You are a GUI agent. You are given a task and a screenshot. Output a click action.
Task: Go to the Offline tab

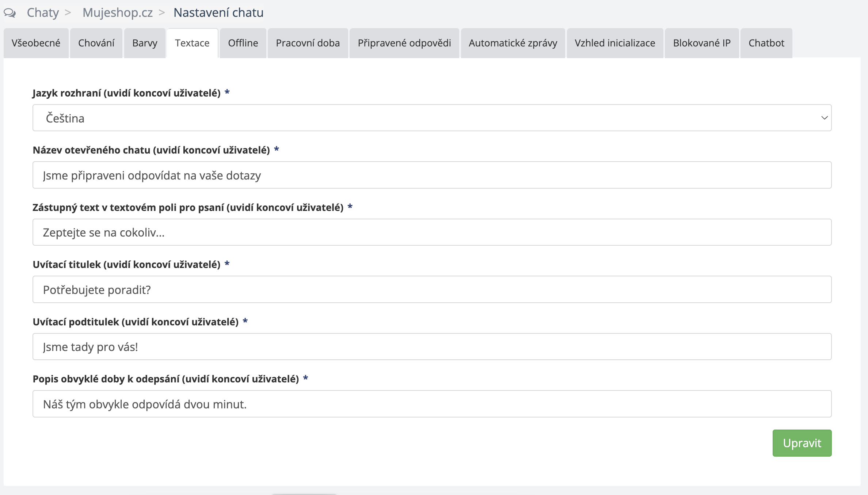point(243,43)
